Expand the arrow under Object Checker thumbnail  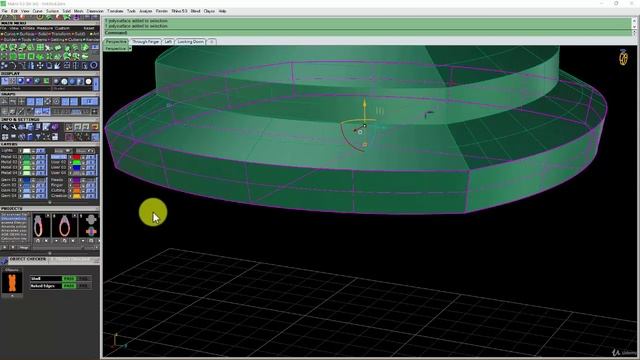(12, 295)
